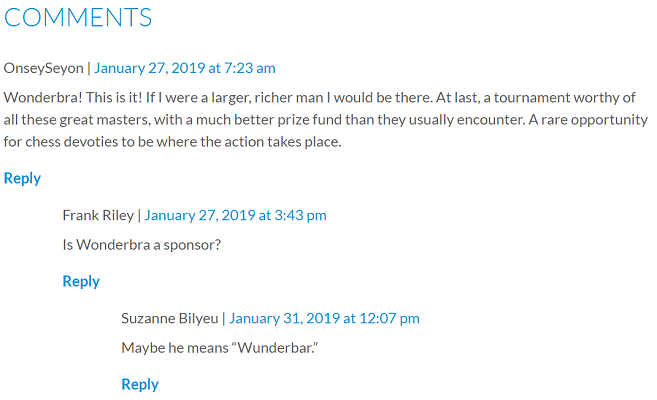Click the OnseySeyon author name
This screenshot has width=657, height=400.
pyautogui.click(x=44, y=68)
